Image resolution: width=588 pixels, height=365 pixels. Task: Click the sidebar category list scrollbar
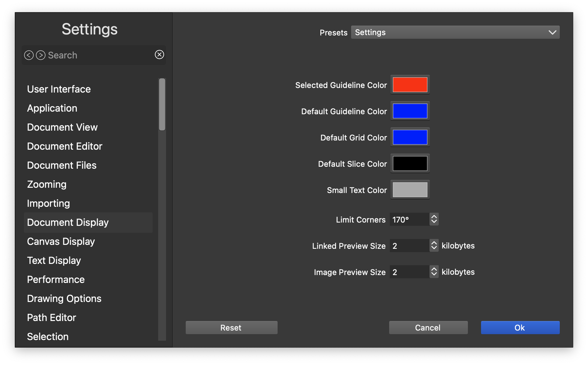[x=162, y=104]
